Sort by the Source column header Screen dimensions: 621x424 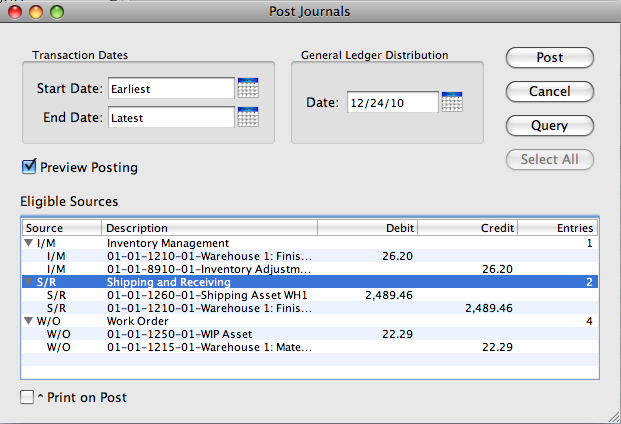[62, 228]
